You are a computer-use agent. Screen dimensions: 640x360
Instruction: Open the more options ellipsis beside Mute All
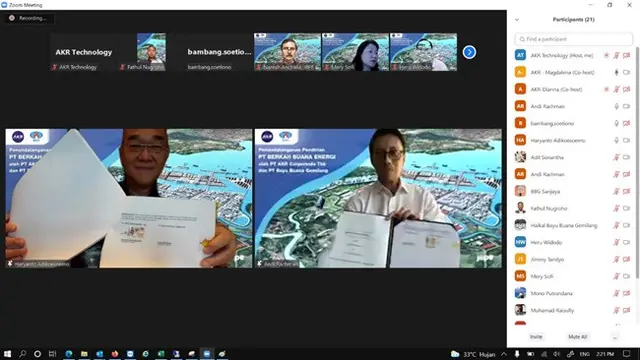(615, 337)
